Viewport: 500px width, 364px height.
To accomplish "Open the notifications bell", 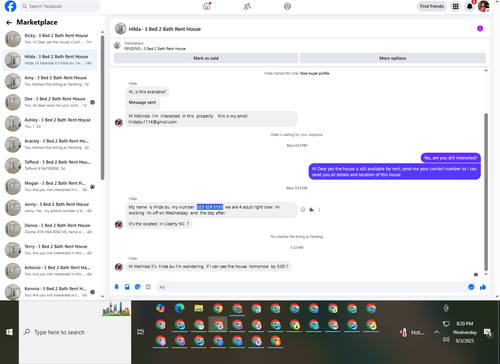I will pyautogui.click(x=470, y=6).
